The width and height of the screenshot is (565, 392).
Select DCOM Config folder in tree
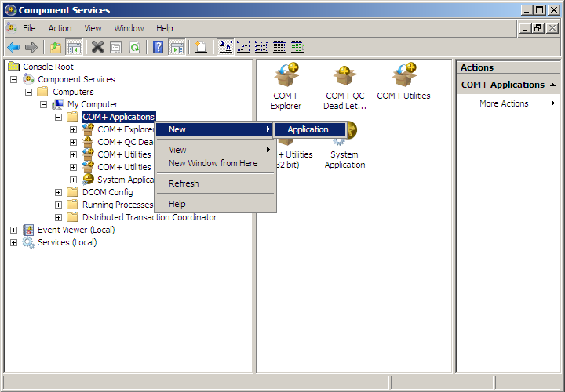(108, 192)
